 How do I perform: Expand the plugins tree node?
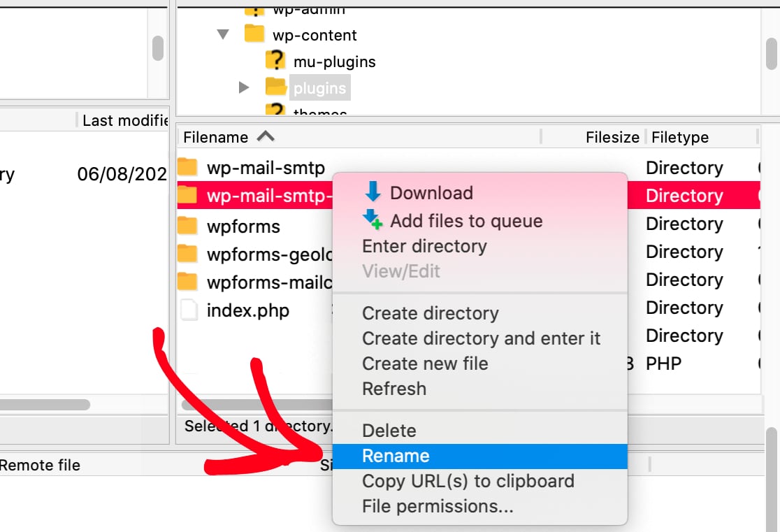point(244,87)
